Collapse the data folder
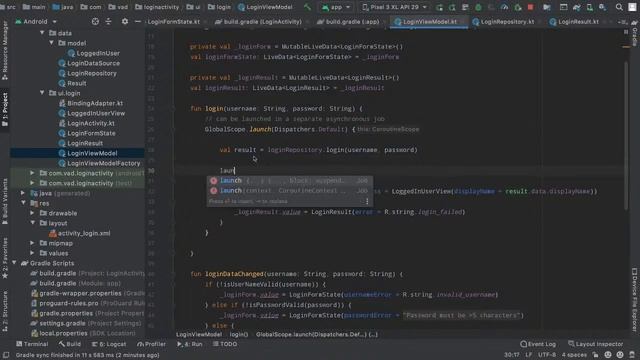640x360 pixels. click(42, 33)
